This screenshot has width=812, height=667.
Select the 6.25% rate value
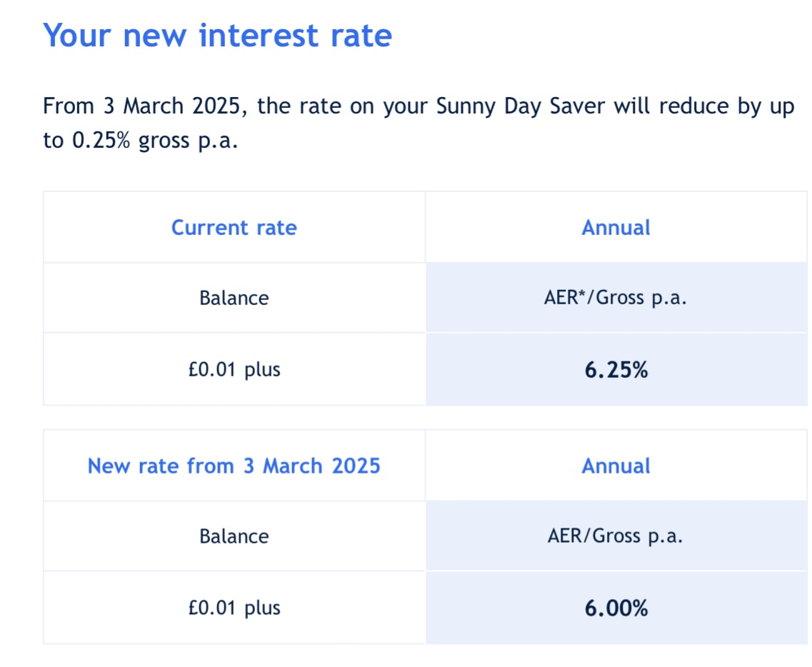point(616,370)
